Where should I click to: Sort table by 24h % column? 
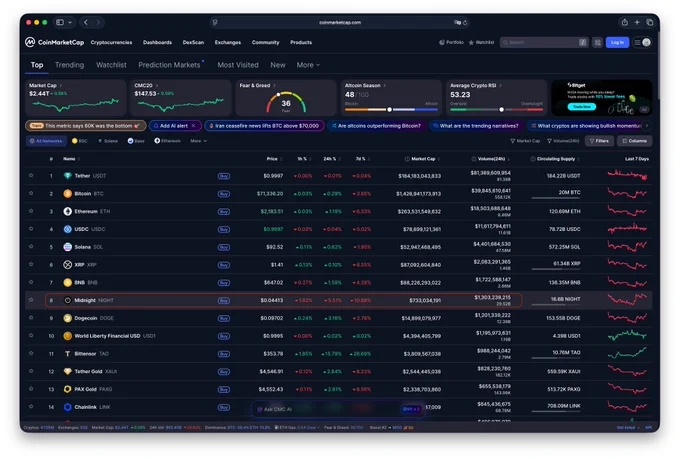[331, 159]
